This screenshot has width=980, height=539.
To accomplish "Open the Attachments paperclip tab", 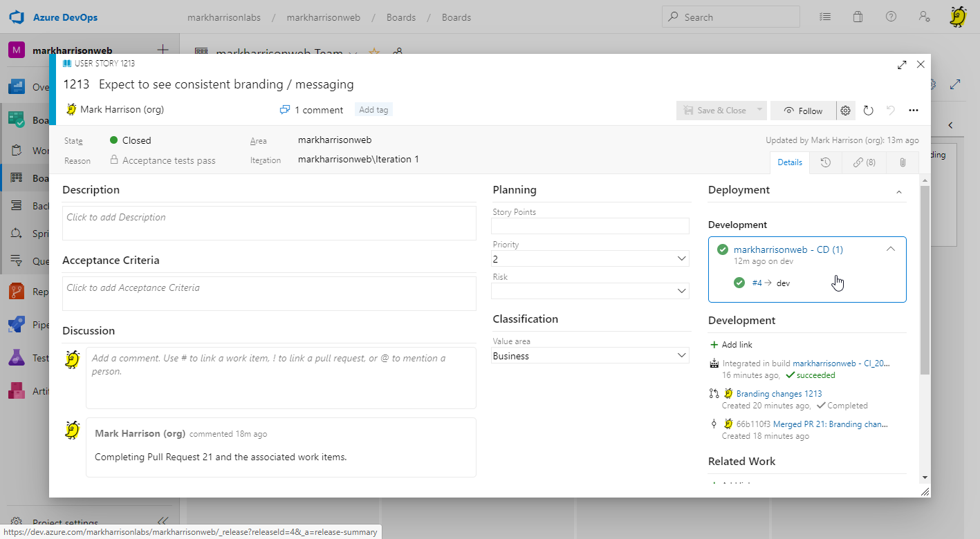I will tap(903, 162).
